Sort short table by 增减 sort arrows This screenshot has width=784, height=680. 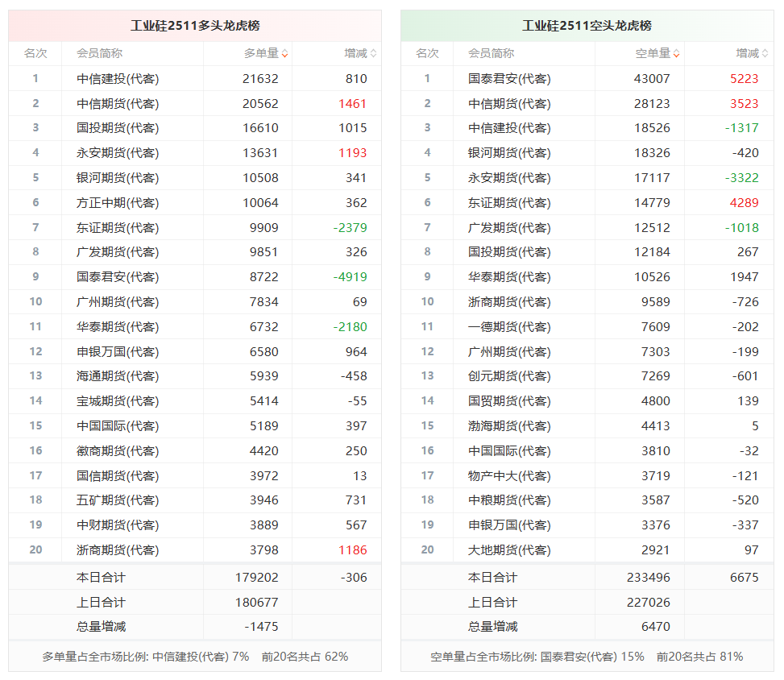point(765,53)
